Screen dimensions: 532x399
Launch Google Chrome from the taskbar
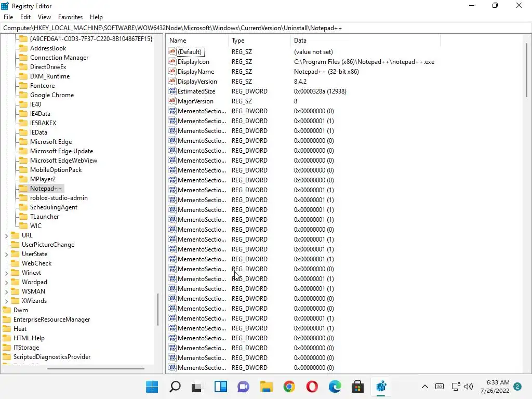point(289,387)
